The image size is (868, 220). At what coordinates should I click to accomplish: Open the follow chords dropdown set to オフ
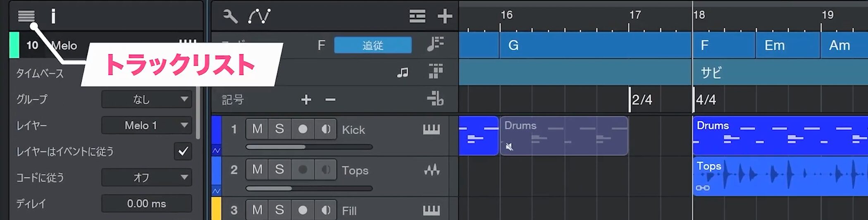point(147,177)
